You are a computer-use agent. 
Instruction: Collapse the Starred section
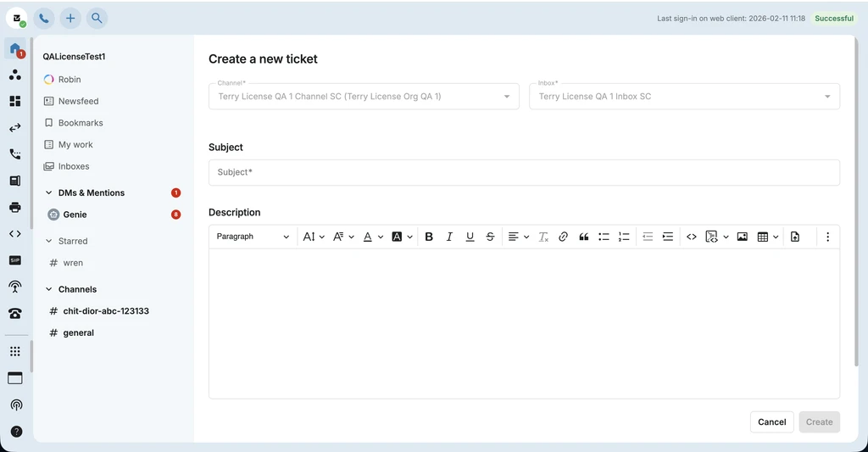(48, 241)
